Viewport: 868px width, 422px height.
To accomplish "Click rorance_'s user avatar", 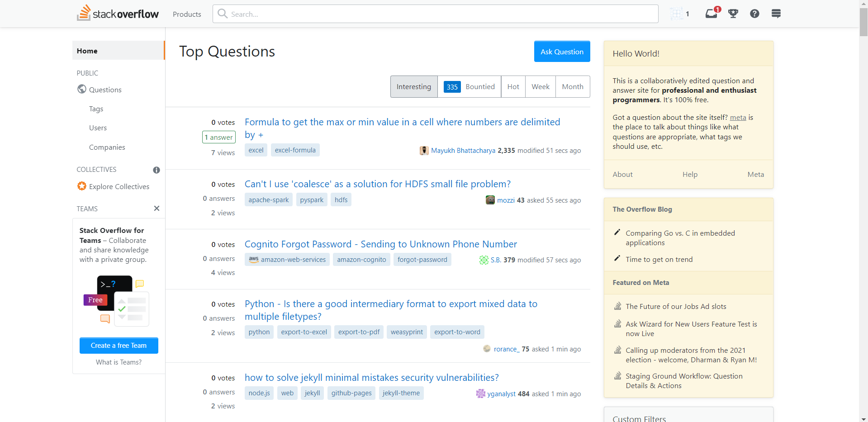I will [487, 349].
